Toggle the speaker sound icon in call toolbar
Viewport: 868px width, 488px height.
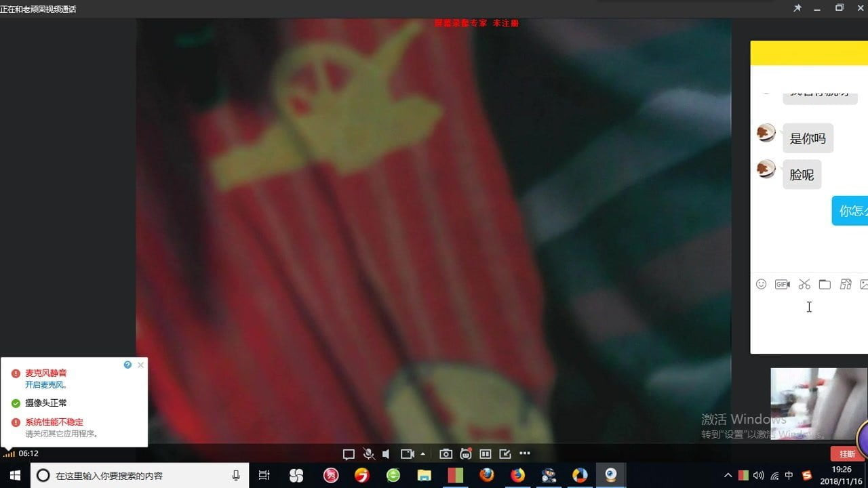(386, 454)
